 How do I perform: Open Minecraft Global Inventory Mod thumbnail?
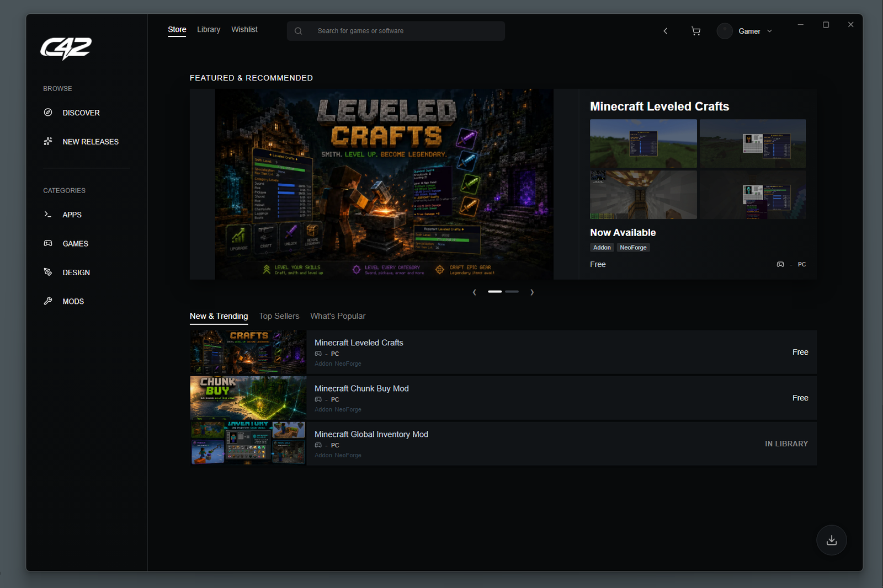coord(248,444)
